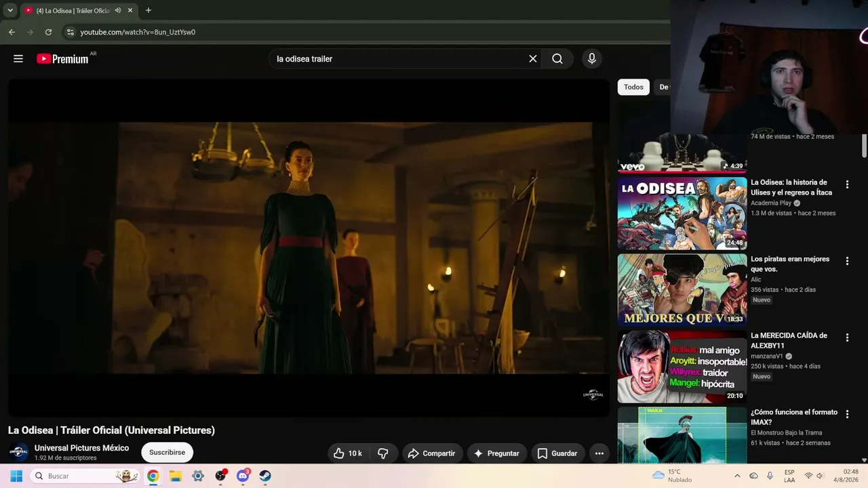Open microphone tray indicator
The image size is (868, 488).
tap(770, 476)
